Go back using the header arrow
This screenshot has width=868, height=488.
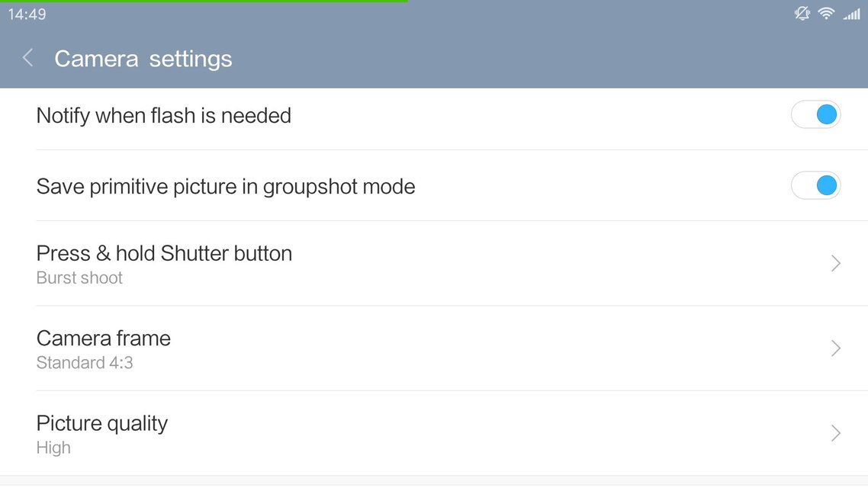28,58
